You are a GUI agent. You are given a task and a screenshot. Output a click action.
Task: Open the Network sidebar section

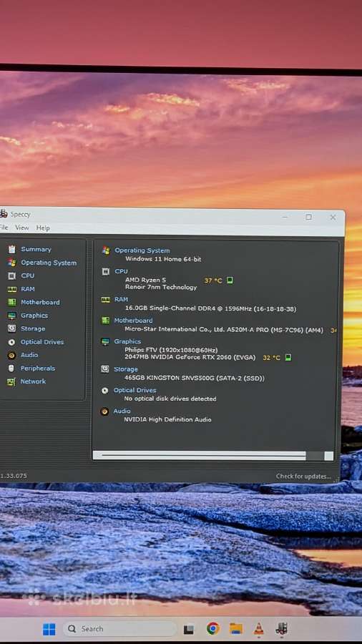pyautogui.click(x=33, y=381)
